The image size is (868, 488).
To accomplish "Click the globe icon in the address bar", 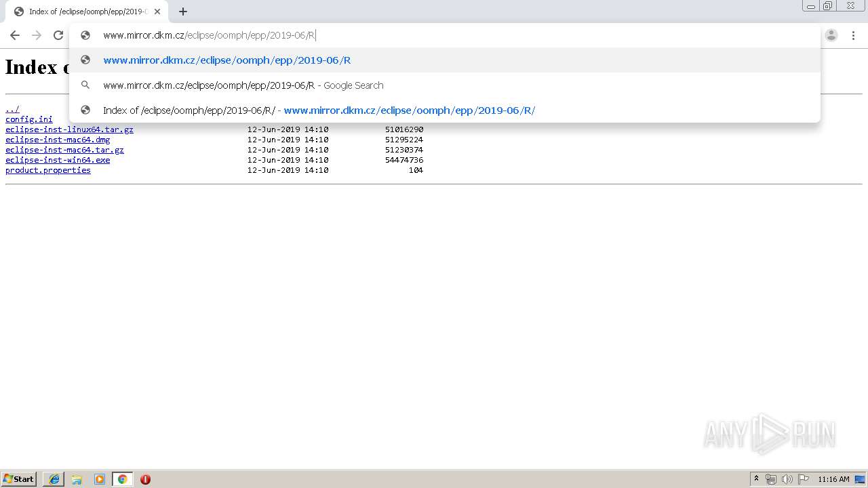I will (85, 35).
